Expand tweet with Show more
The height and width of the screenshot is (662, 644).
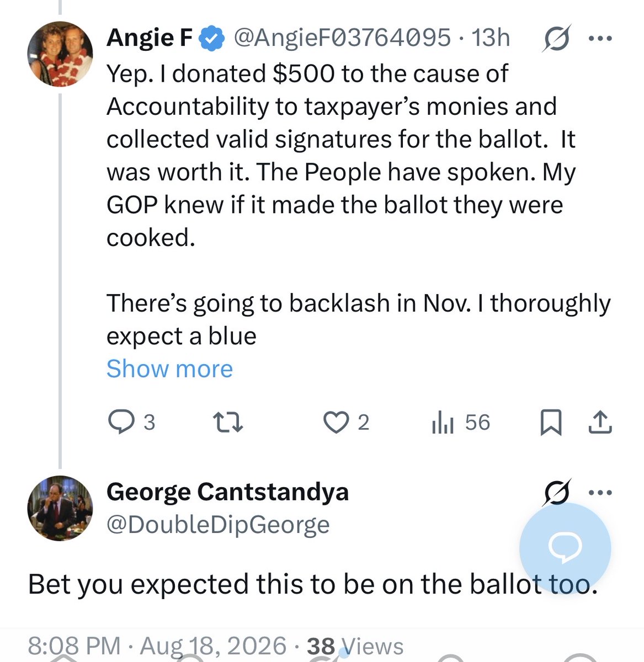(169, 369)
